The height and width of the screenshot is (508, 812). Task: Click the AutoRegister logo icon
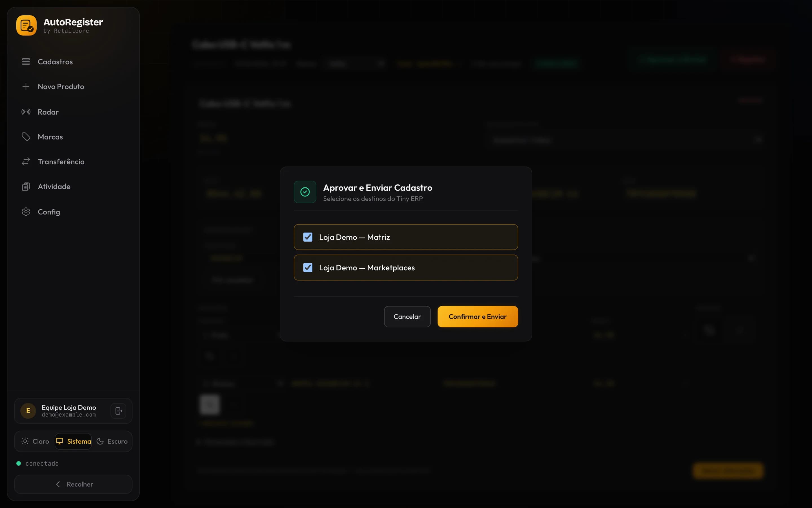point(26,25)
